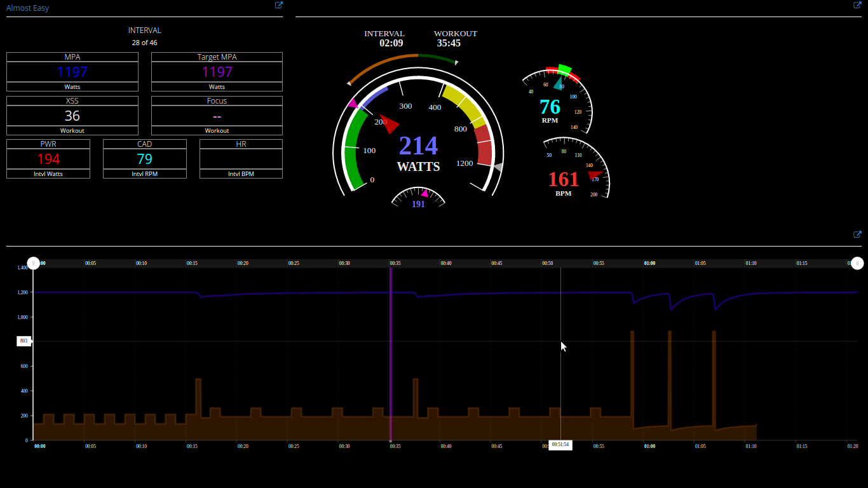The image size is (868, 488).
Task: Click the 01:00 label on the top time ruler
Action: click(x=649, y=263)
